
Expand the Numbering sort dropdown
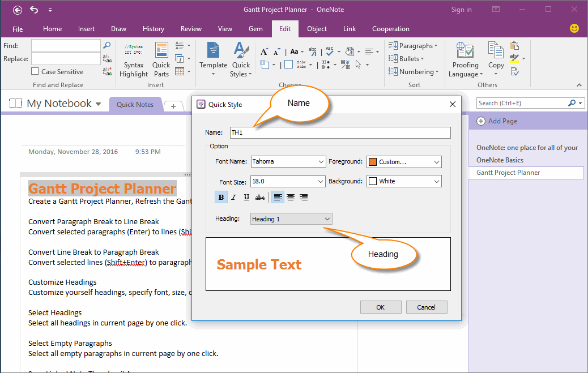(x=414, y=72)
